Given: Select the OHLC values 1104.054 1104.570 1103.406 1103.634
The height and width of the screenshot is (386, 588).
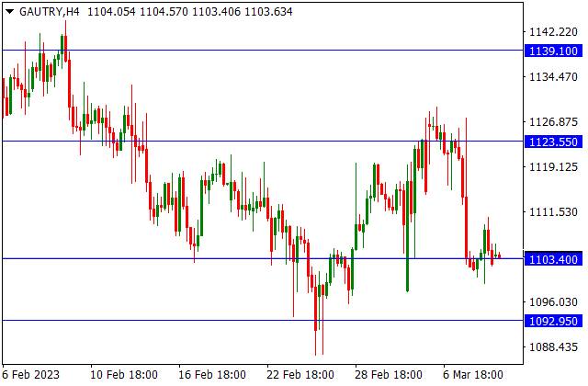Looking at the screenshot, I should coord(190,12).
